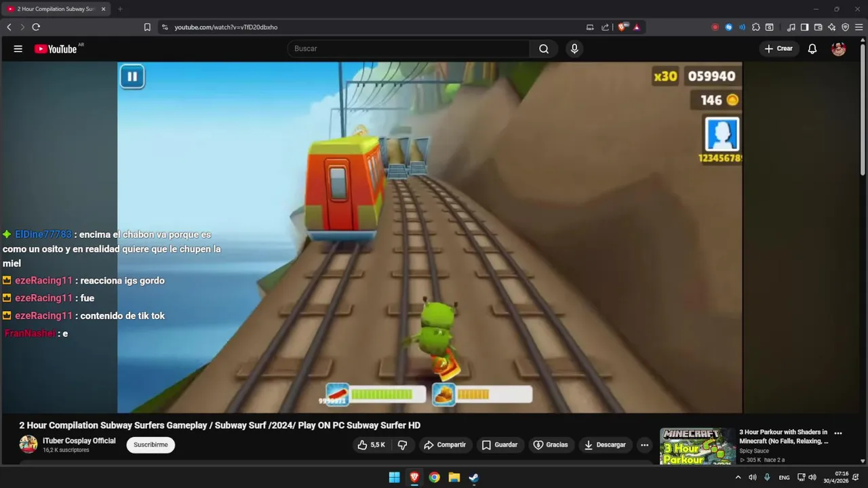The height and width of the screenshot is (488, 868).
Task: Open iTuber Cosplay Official channel avatar
Action: (x=28, y=445)
